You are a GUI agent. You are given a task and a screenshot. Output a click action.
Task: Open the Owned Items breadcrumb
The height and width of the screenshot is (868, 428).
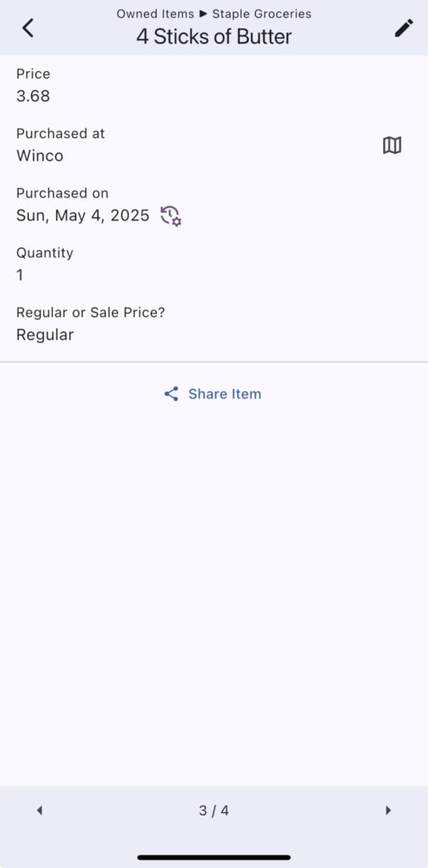[155, 14]
